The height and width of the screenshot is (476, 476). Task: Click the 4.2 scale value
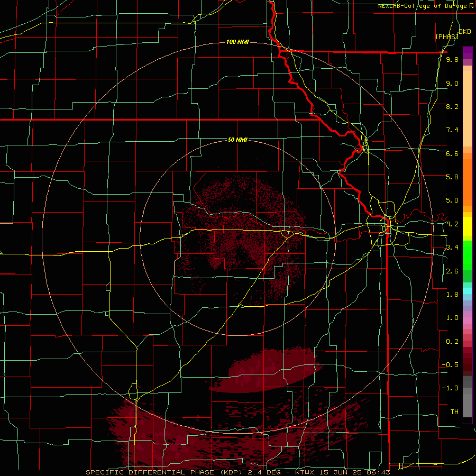coord(452,224)
